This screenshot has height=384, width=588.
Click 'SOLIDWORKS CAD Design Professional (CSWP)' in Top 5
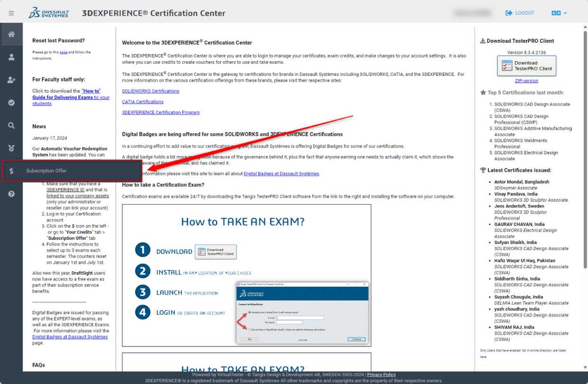coord(521,119)
